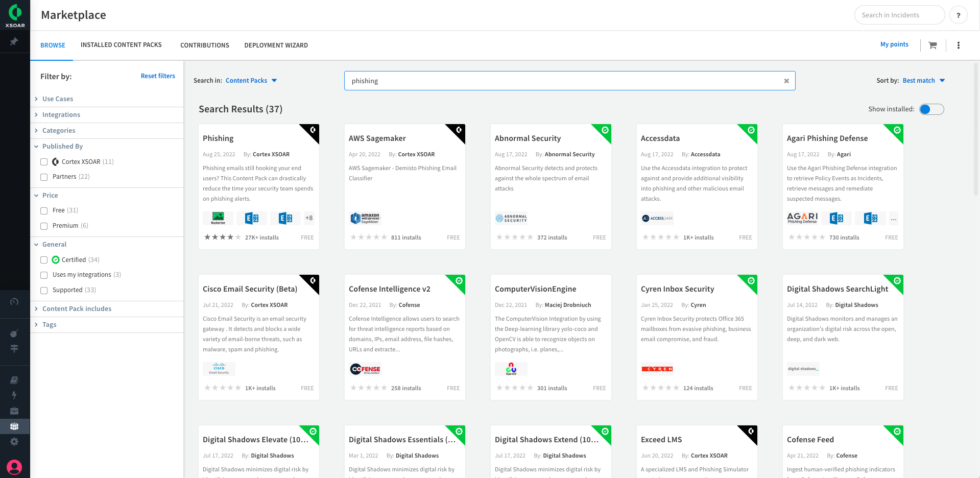This screenshot has width=980, height=478.
Task: Open the user profile avatar
Action: coord(14,467)
